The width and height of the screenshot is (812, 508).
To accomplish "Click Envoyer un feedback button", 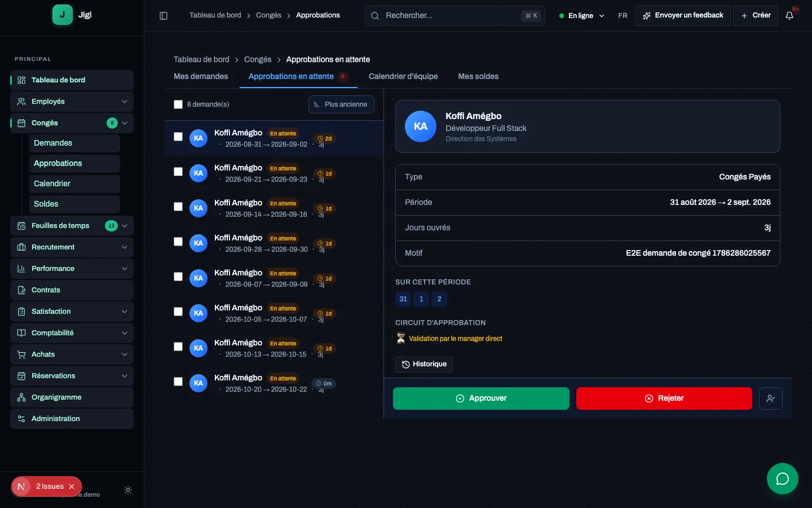I will 683,16.
